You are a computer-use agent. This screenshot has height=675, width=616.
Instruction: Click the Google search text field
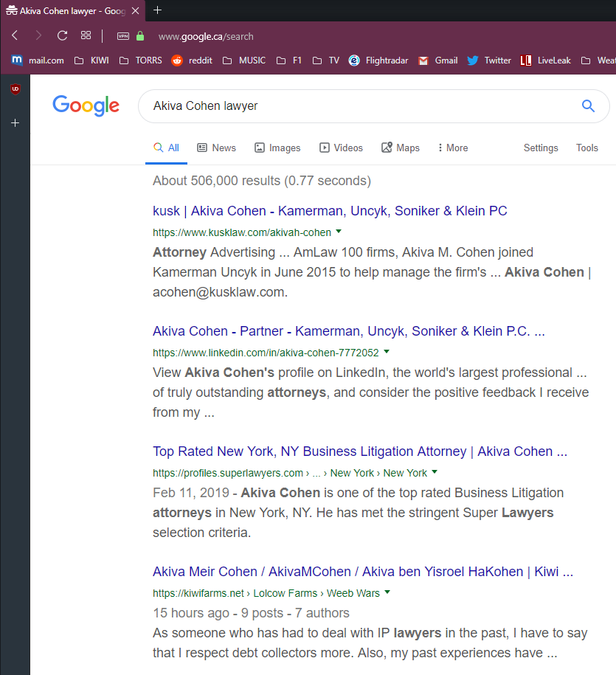[361, 106]
